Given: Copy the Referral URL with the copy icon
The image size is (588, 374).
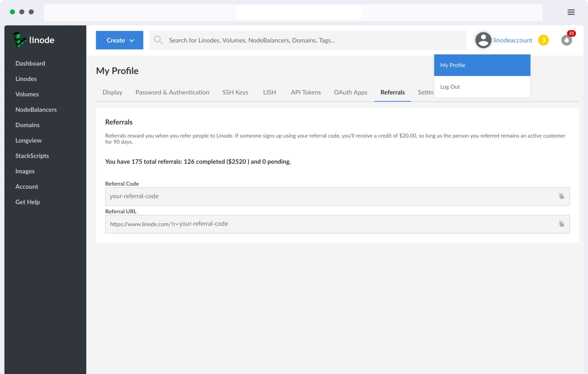Looking at the screenshot, I should point(561,224).
